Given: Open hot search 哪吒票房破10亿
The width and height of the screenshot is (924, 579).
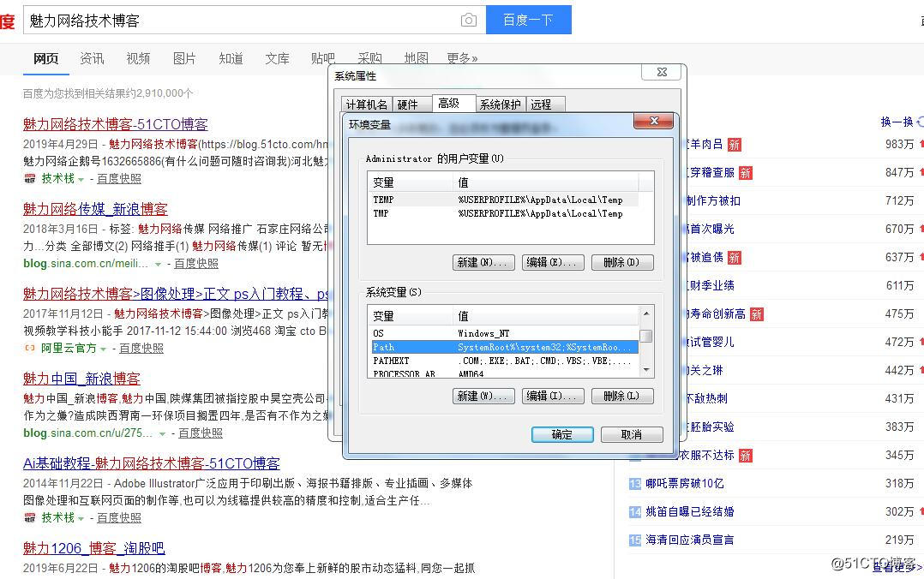Looking at the screenshot, I should [x=685, y=484].
